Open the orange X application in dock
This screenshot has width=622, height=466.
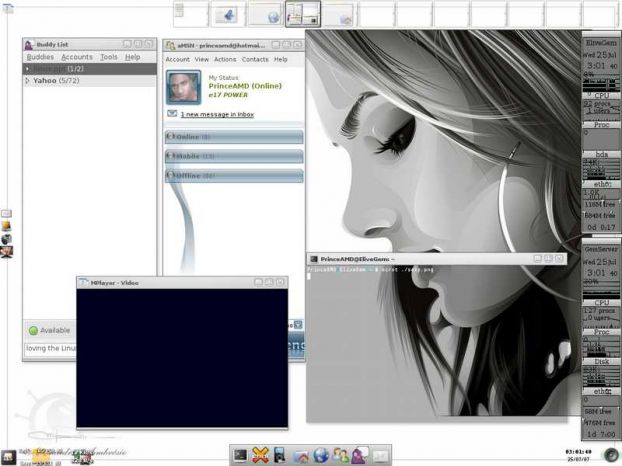[260, 455]
